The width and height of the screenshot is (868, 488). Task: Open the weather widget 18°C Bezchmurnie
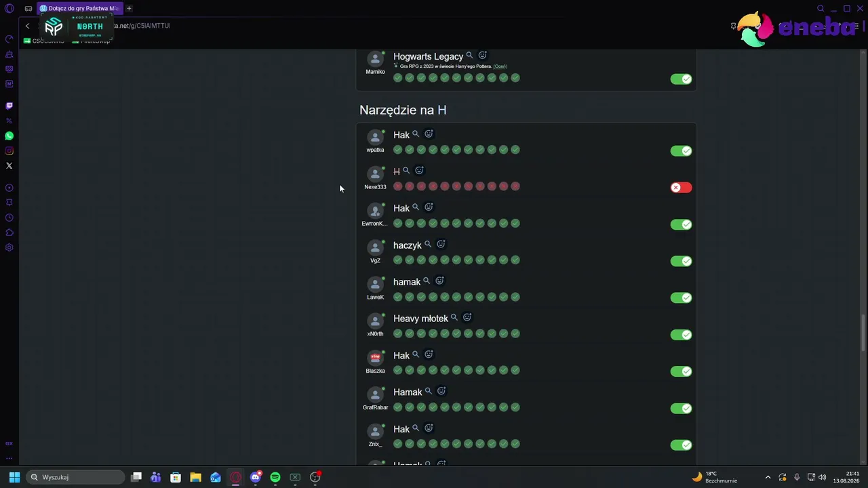(715, 477)
